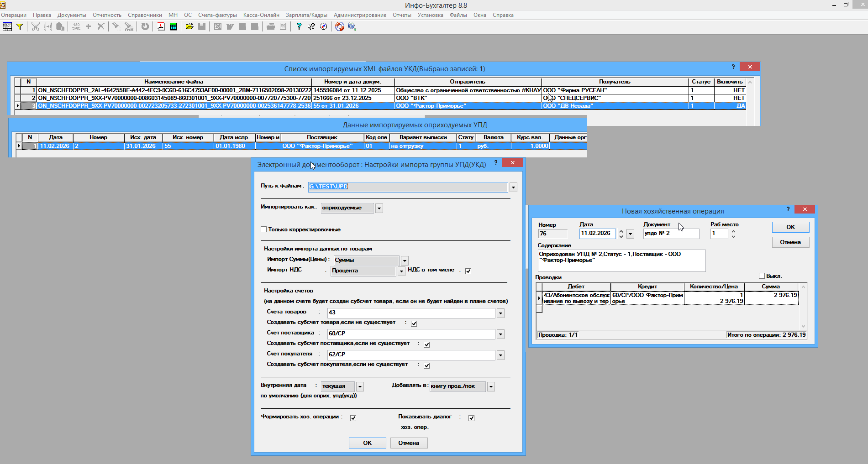This screenshot has height=464, width=868.
Task: Click the globe icon in toolbar
Action: click(x=352, y=27)
